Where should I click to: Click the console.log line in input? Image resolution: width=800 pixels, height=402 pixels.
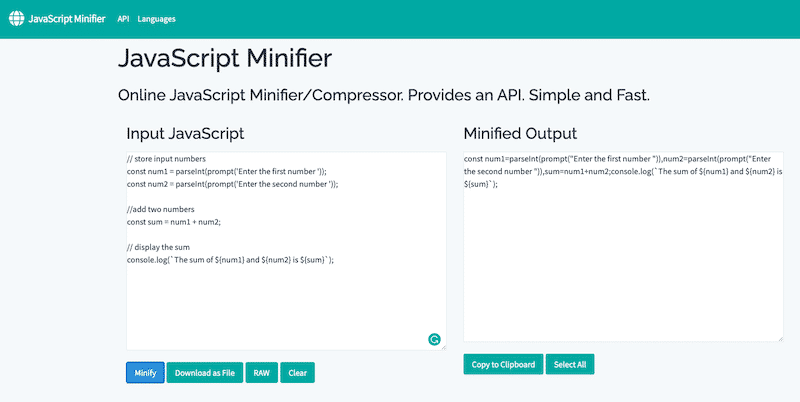231,260
